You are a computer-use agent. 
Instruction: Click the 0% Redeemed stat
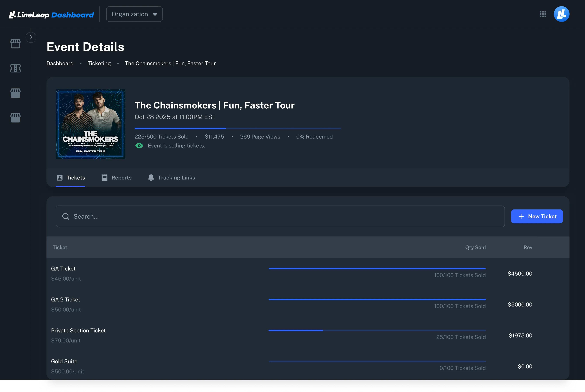314,137
